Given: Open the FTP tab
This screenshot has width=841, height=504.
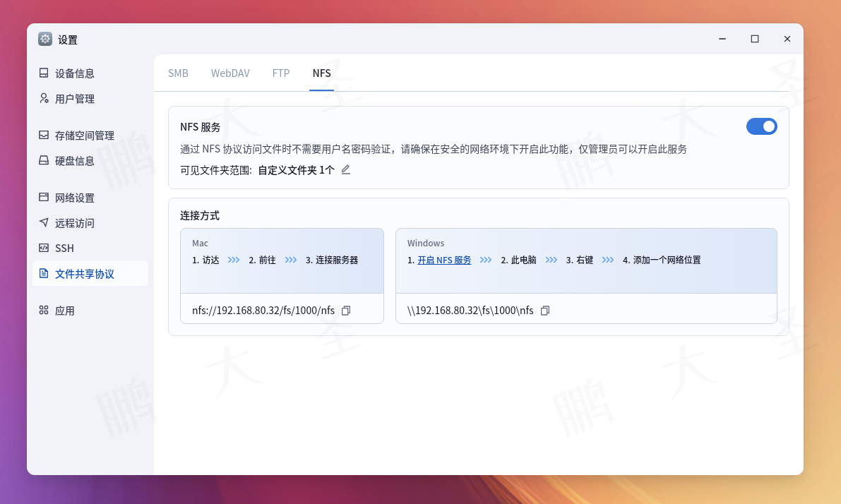Looking at the screenshot, I should [281, 73].
